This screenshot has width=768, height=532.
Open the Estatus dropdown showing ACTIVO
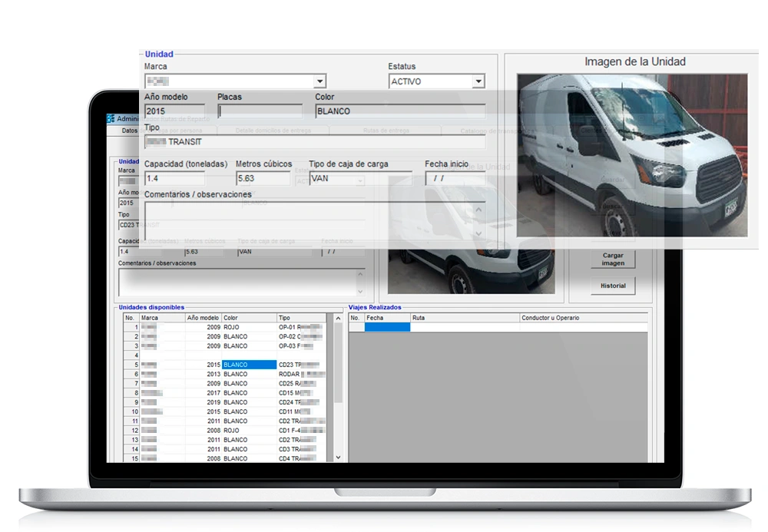pyautogui.click(x=478, y=81)
